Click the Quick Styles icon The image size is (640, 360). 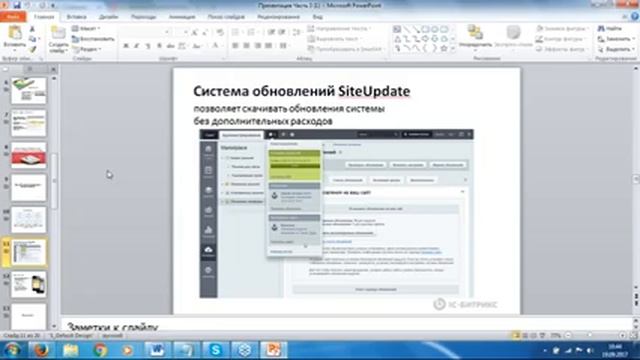(x=513, y=32)
